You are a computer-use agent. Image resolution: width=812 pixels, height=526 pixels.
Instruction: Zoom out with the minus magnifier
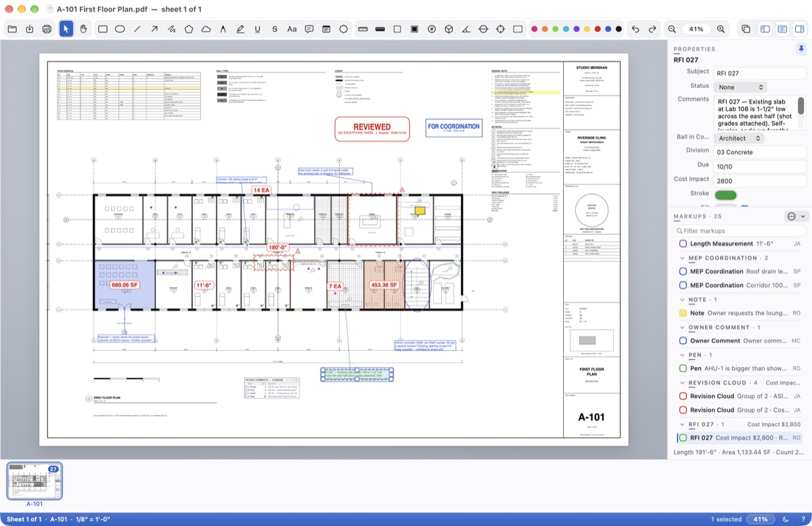672,29
